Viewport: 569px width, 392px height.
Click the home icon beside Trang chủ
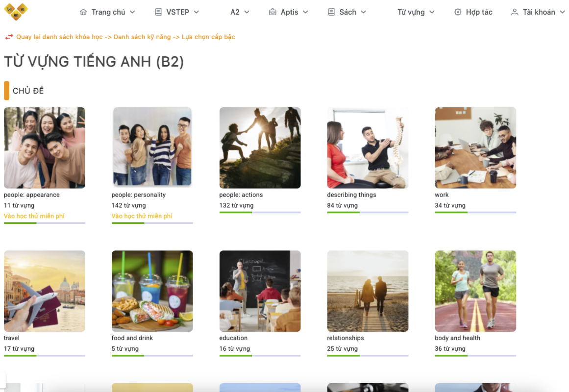coord(83,12)
